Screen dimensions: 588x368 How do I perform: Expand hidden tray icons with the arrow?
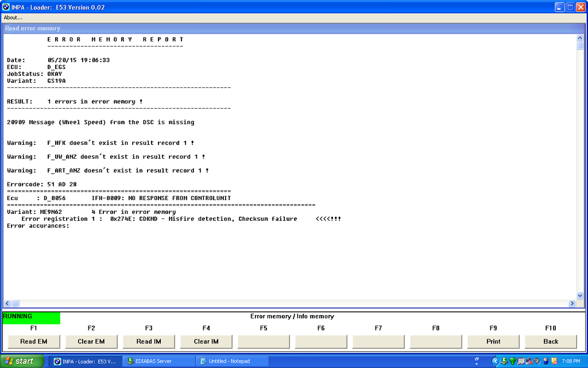(496, 361)
